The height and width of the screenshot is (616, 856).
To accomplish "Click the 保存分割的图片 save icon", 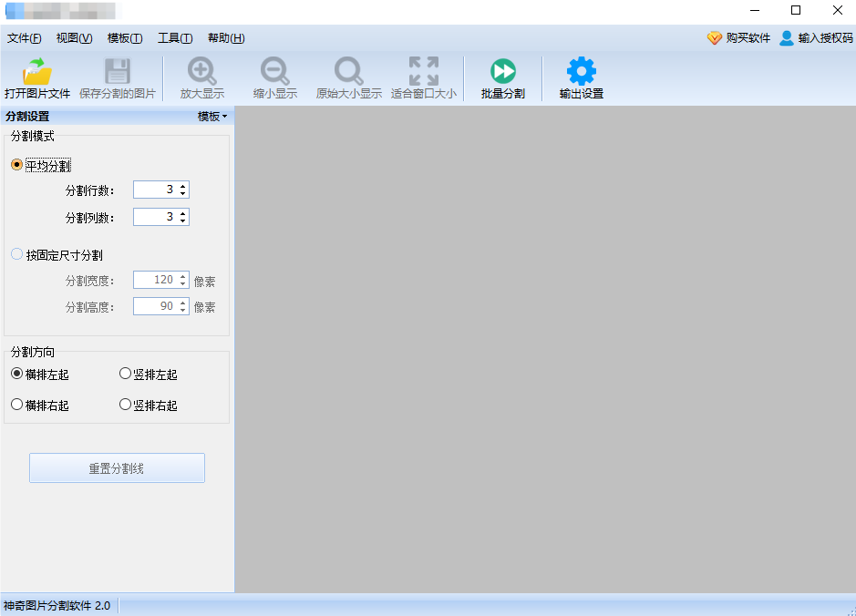I will coord(118,71).
